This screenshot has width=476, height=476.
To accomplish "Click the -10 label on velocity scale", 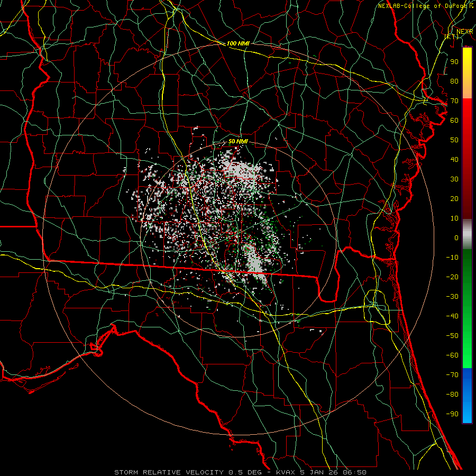I will [452, 258].
